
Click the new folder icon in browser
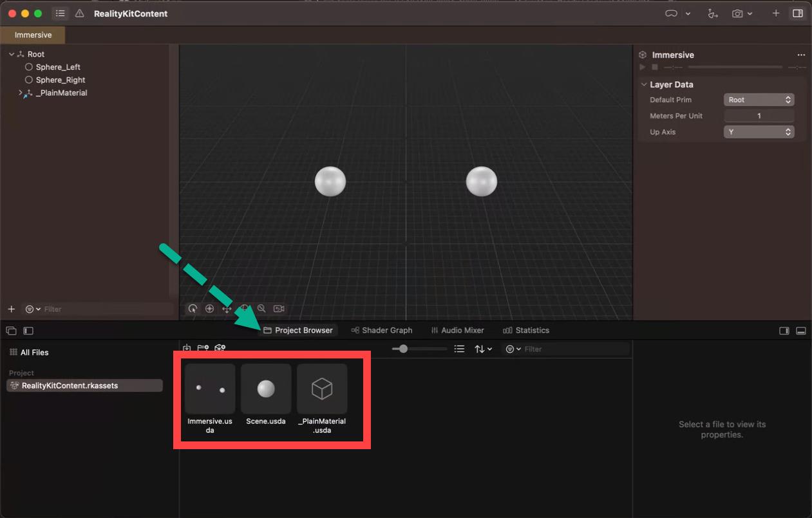point(203,348)
